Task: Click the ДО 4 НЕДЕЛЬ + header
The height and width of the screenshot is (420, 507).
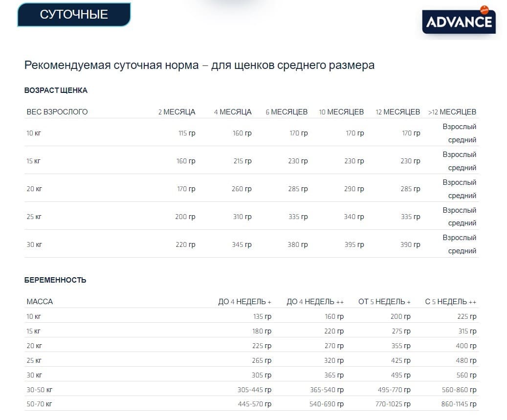Action: pos(244,301)
